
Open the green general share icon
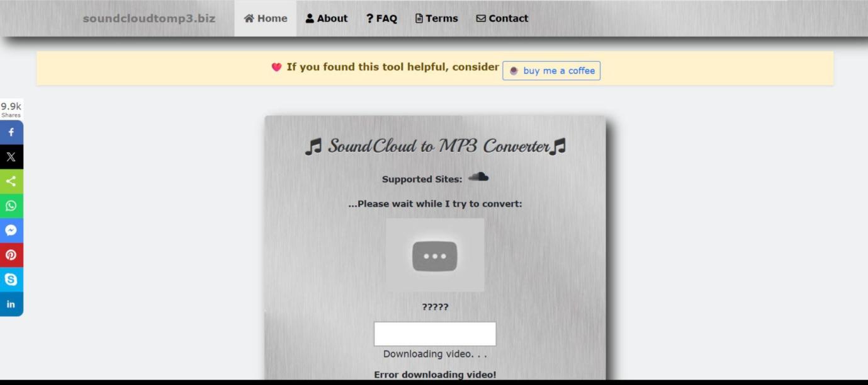point(11,181)
